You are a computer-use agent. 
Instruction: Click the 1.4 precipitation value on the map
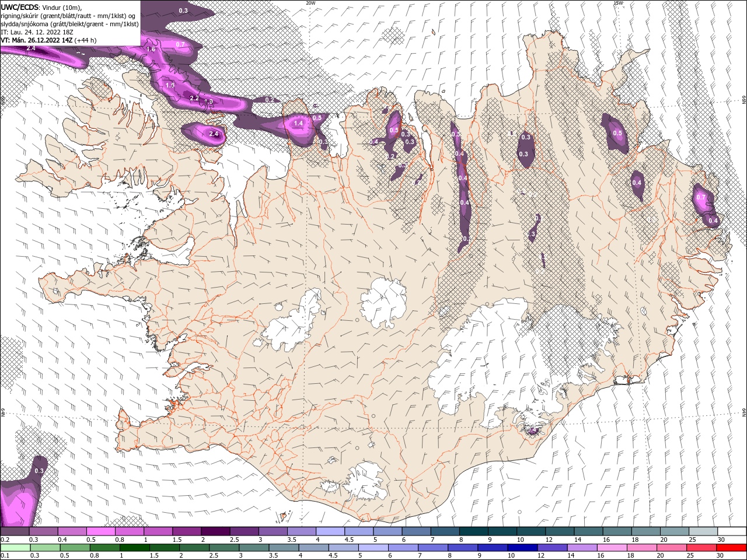click(x=298, y=124)
